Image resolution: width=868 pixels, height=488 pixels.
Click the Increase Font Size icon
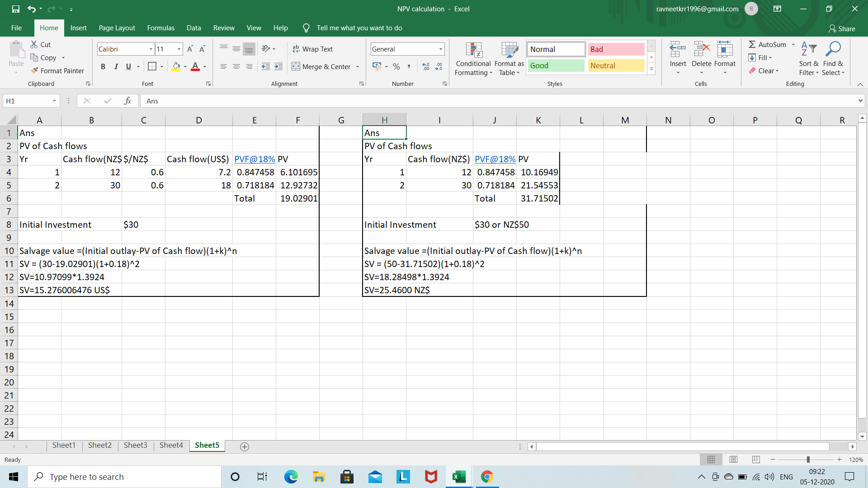click(x=190, y=49)
